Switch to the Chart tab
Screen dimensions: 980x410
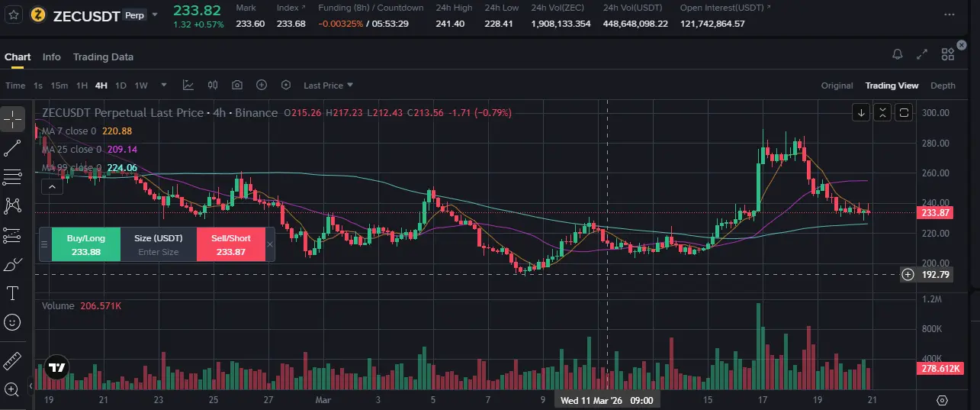(18, 57)
